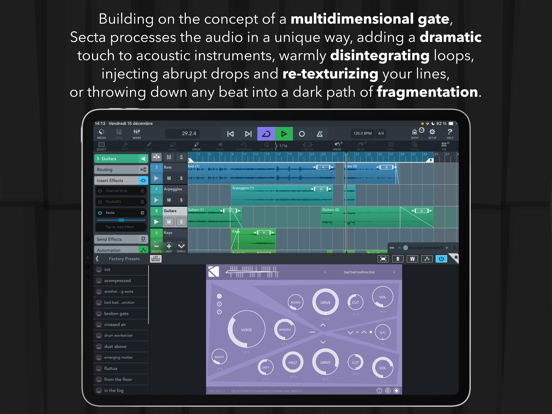Toggle the metronome click
This screenshot has width=552, height=414.
[320, 134]
